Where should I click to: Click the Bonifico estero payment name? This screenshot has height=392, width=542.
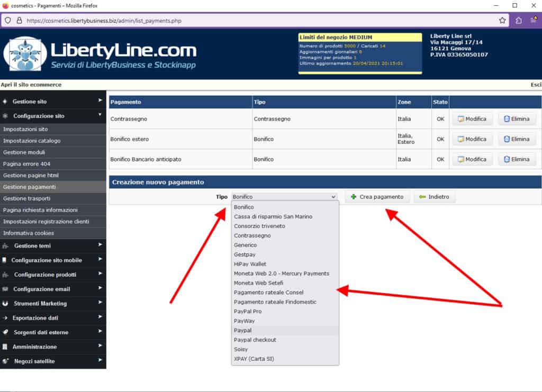130,139
